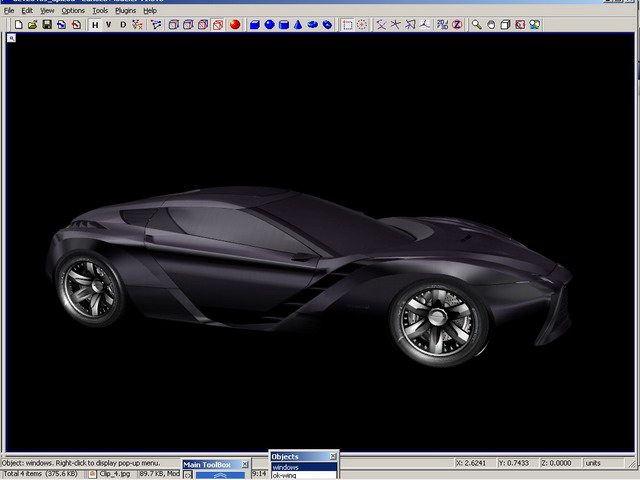
Task: Create a cone primitive
Action: 298,24
